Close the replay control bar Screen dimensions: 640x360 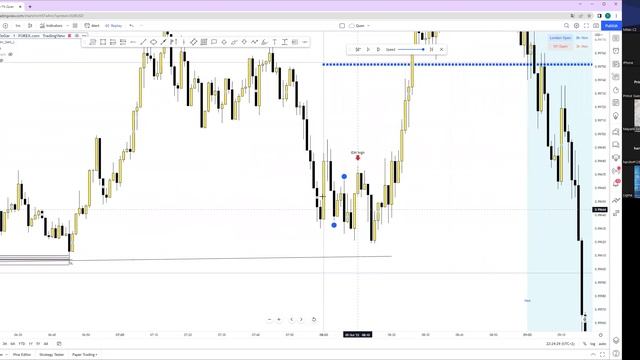(x=441, y=49)
